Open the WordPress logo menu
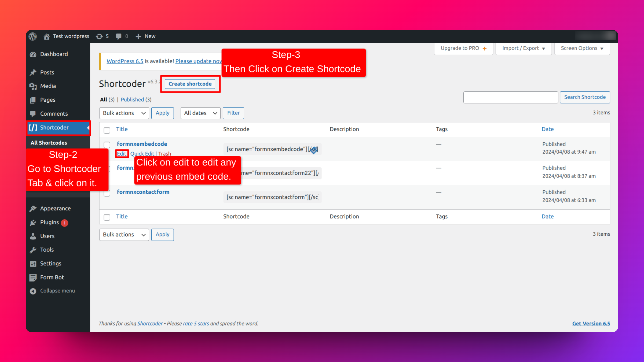 click(x=33, y=36)
